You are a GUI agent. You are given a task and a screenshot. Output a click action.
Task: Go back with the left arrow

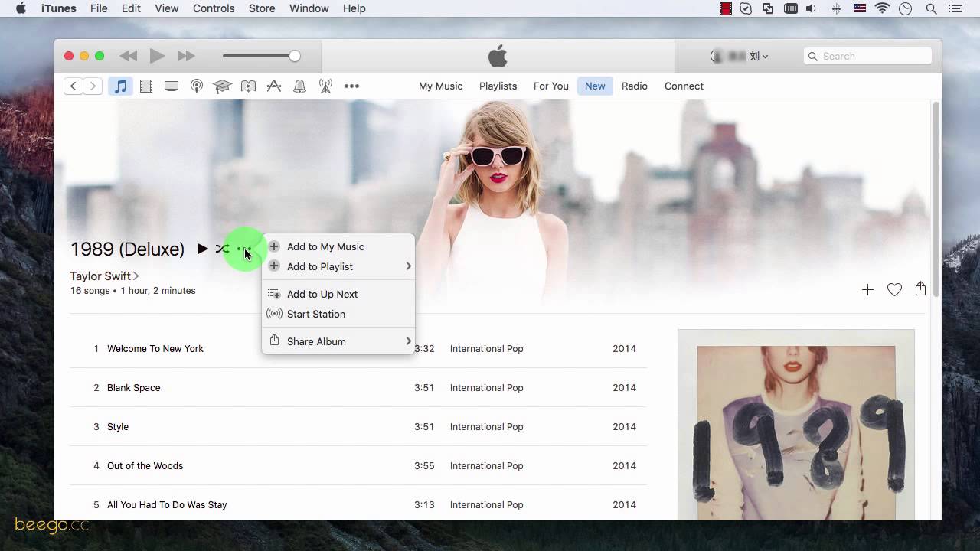coord(73,86)
